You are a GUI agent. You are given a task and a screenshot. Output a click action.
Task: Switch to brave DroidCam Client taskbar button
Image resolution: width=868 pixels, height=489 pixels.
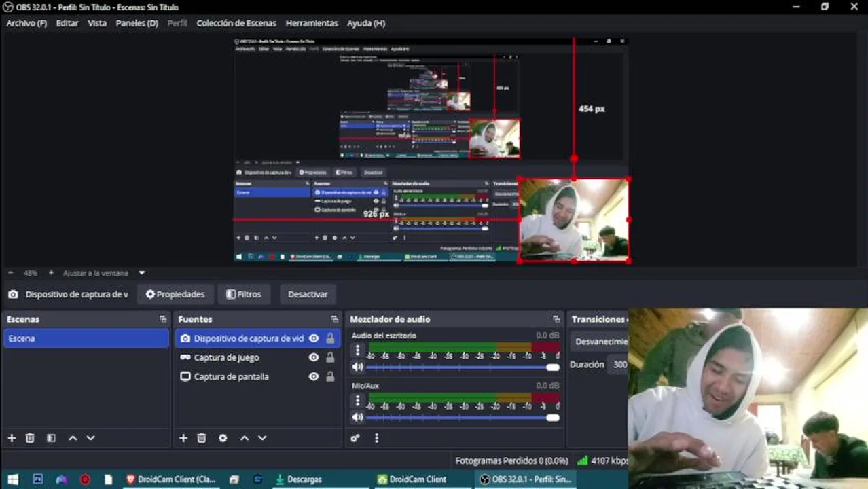171,479
